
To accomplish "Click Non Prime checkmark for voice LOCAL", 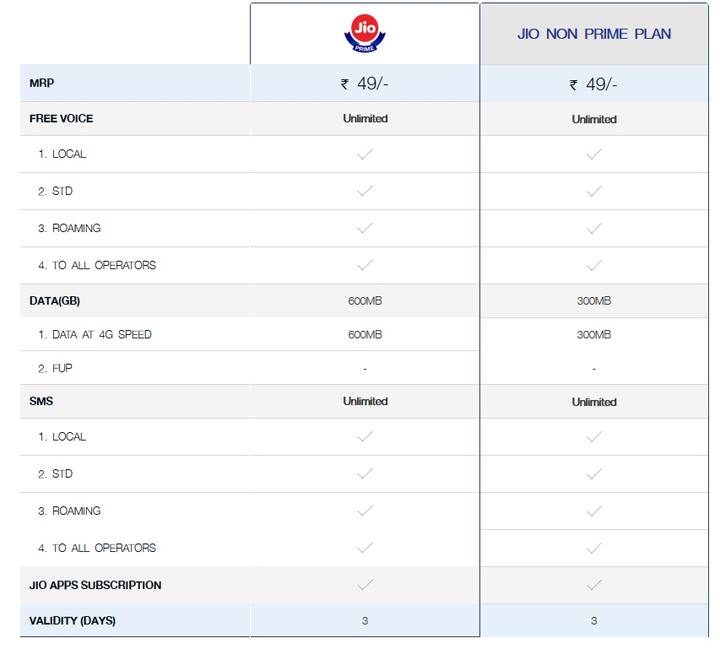I will [x=593, y=154].
